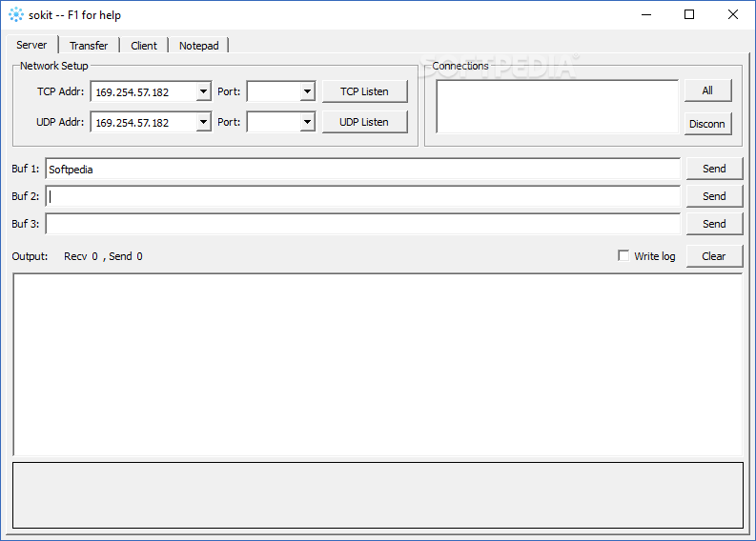
Task: Click the UDP Addr field 169.254.57.182
Action: pos(144,122)
